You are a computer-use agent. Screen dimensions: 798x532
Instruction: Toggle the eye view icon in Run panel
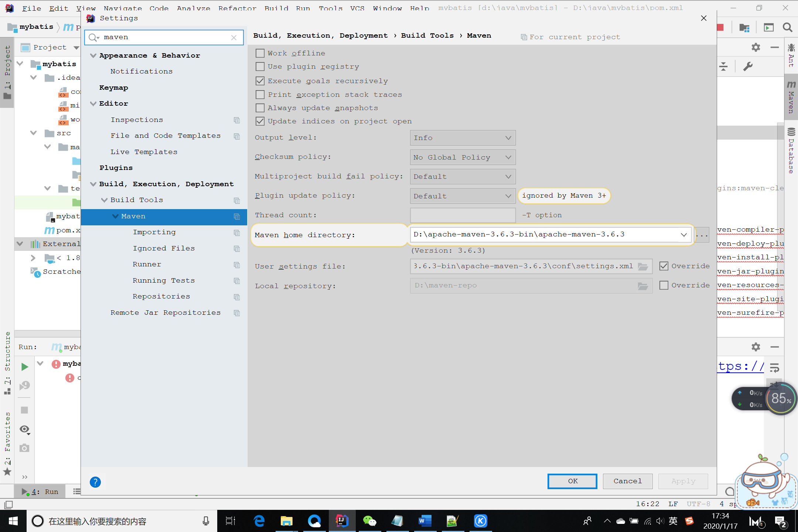pos(24,429)
